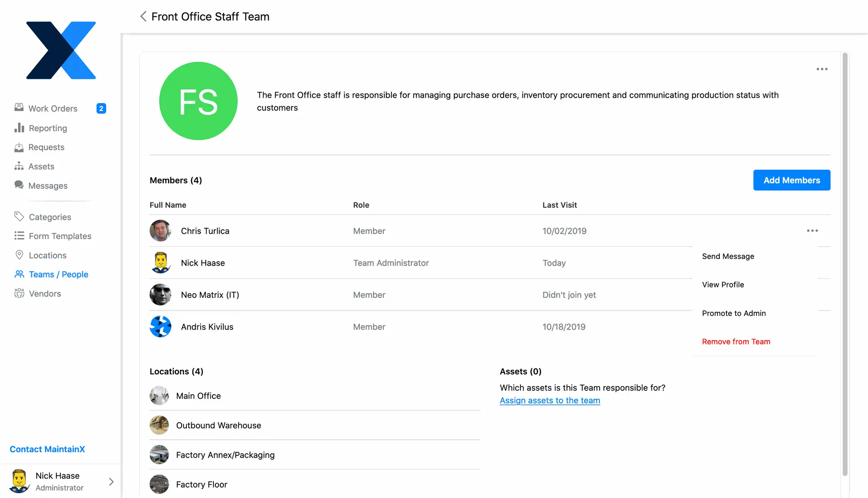Screen dimensions: 868x498
Task: Toggle Chris Turlica row three-dot menu
Action: click(x=812, y=231)
